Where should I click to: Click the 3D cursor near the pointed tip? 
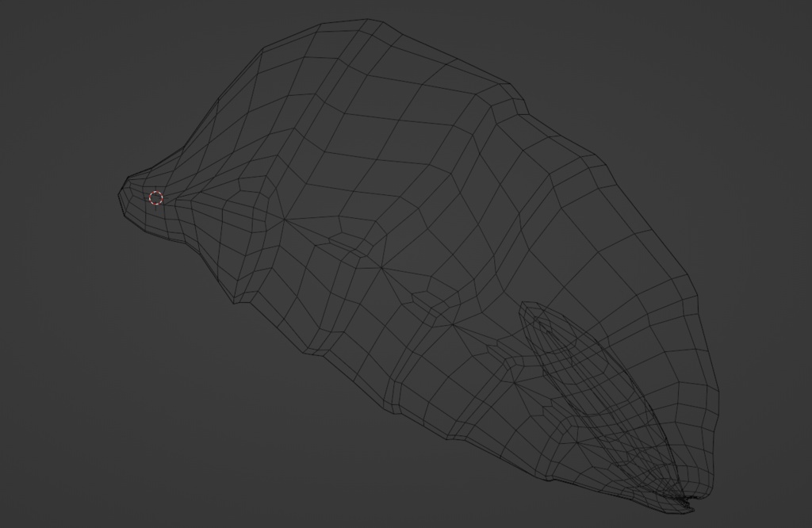(x=156, y=197)
